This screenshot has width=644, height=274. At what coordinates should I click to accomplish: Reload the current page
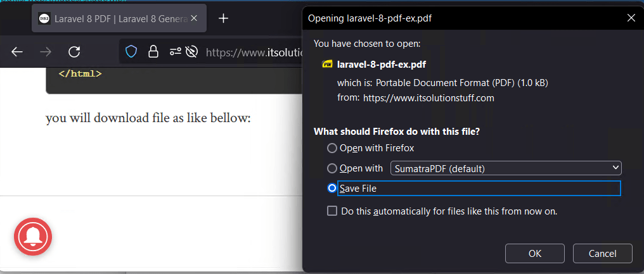pyautogui.click(x=74, y=52)
